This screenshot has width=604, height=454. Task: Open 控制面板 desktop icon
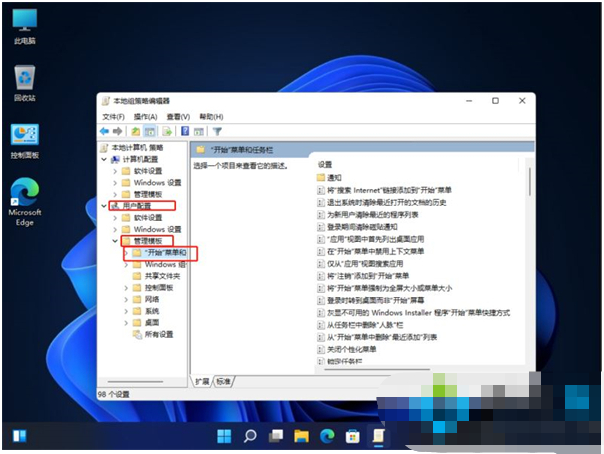25,137
